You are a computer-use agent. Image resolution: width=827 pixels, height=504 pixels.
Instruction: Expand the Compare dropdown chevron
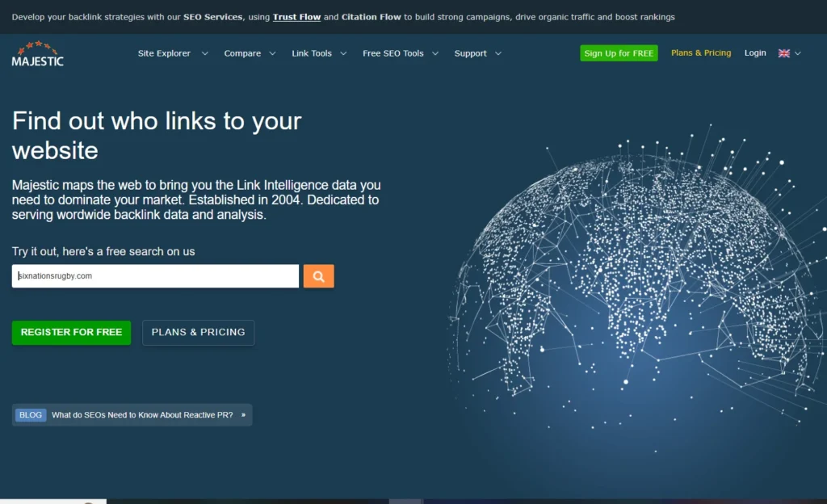point(272,54)
